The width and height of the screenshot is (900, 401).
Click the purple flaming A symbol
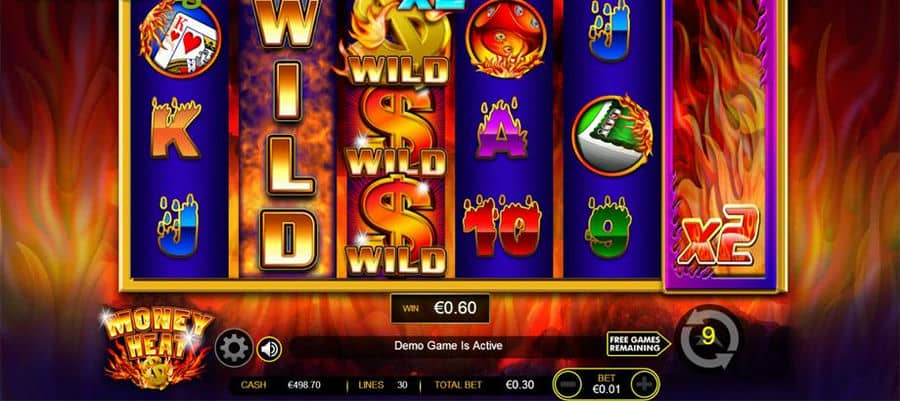coord(501,129)
